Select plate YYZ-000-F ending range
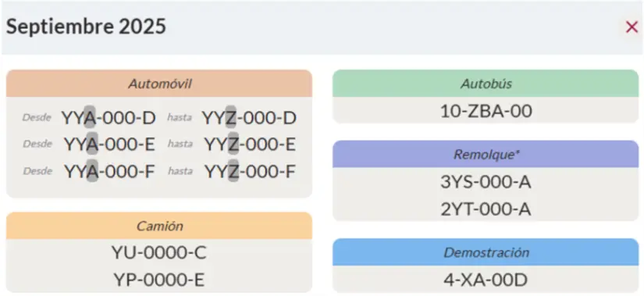644x296 pixels. [x=250, y=172]
